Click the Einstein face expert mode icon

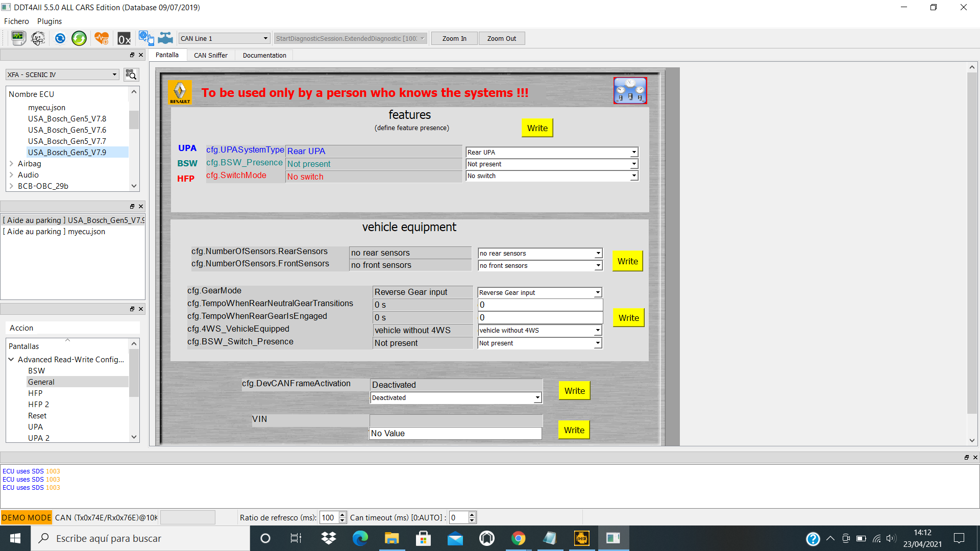click(38, 38)
